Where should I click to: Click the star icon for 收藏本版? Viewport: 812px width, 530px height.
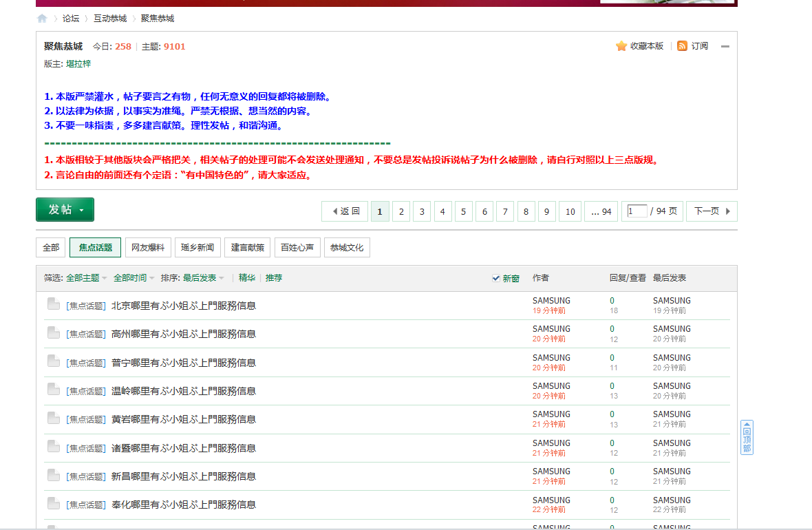click(x=621, y=46)
